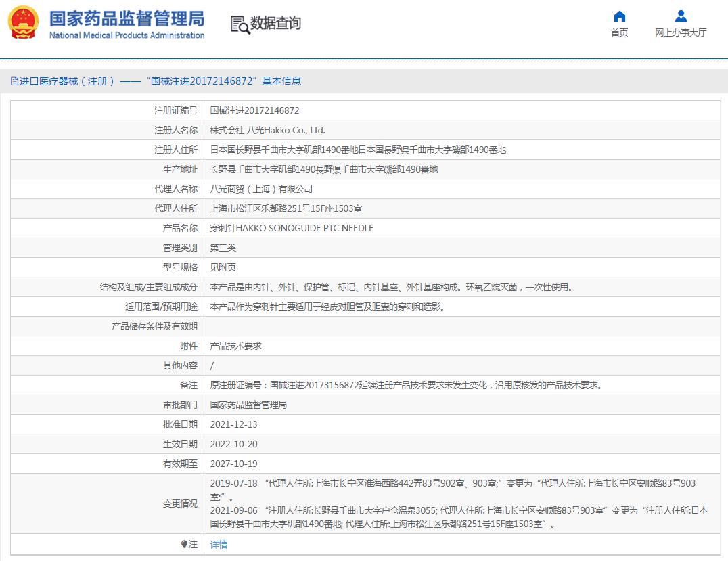Click the 其他内容 label
The width and height of the screenshot is (728, 561).
[180, 365]
